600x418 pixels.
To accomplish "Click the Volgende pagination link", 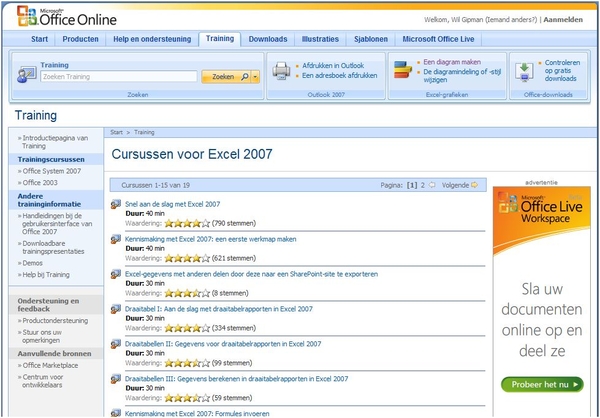I will point(455,185).
